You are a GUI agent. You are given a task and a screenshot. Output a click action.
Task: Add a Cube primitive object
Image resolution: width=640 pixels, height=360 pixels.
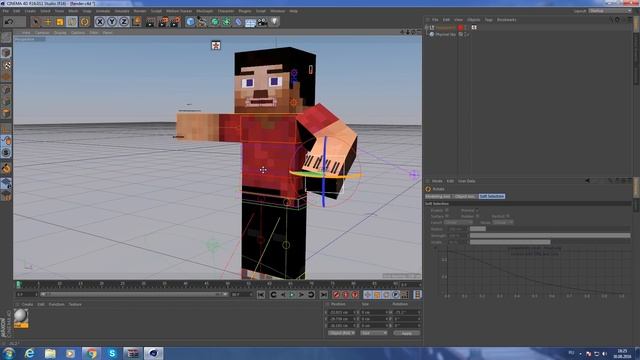(190, 22)
